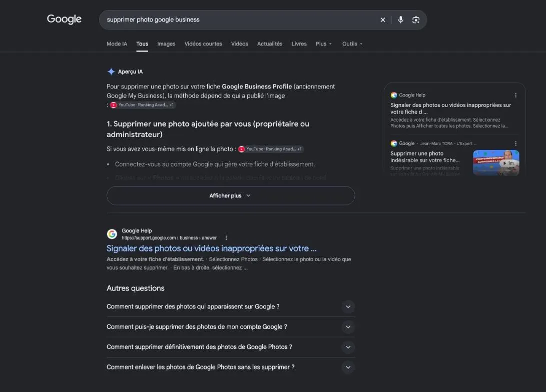Open YouTube source chip after 'mis en ligne la photo'
The height and width of the screenshot is (392, 546).
[271, 149]
